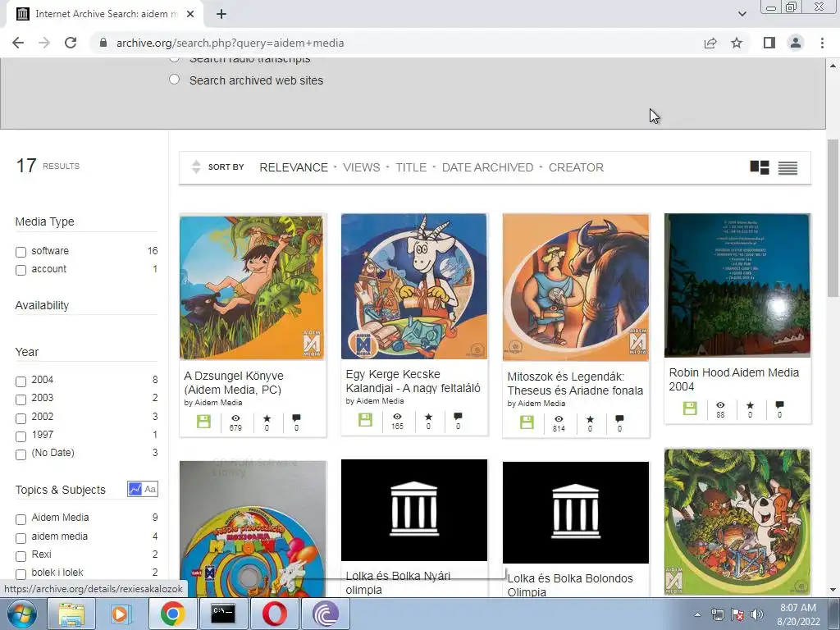
Task: Click the page vertical scrollbar thumb
Action: pos(833,217)
